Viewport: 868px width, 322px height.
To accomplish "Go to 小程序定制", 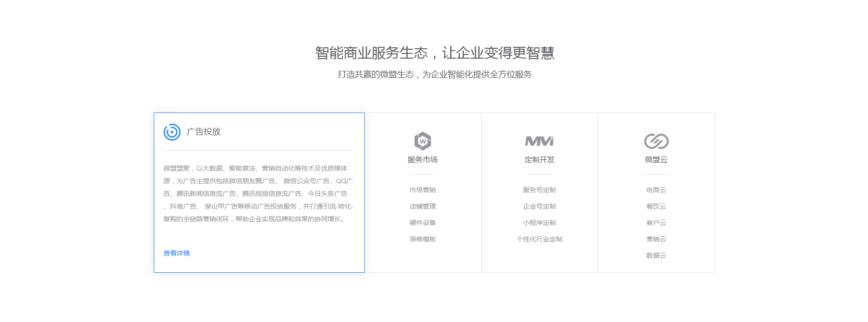I will click(539, 223).
